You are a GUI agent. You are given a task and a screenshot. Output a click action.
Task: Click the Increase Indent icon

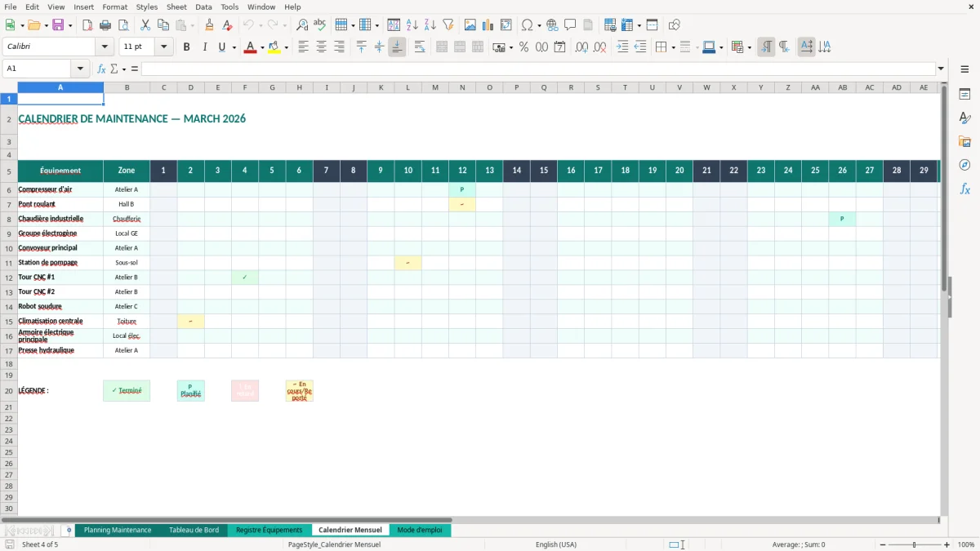pos(622,47)
